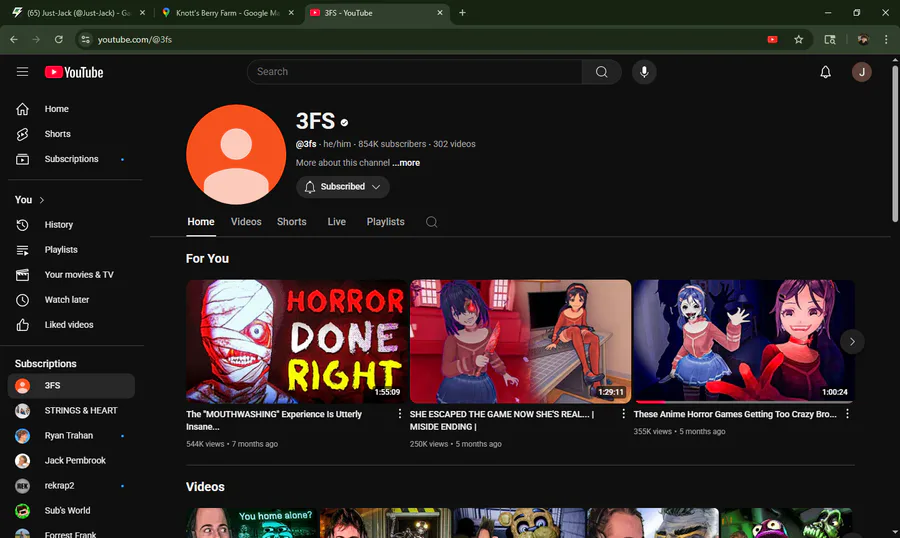
Task: Open a new browser tab
Action: [x=462, y=13]
